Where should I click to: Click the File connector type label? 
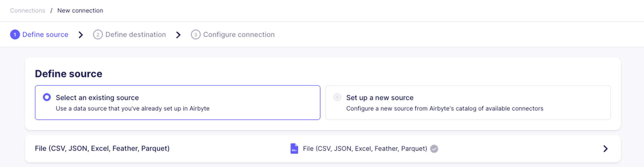point(365,149)
